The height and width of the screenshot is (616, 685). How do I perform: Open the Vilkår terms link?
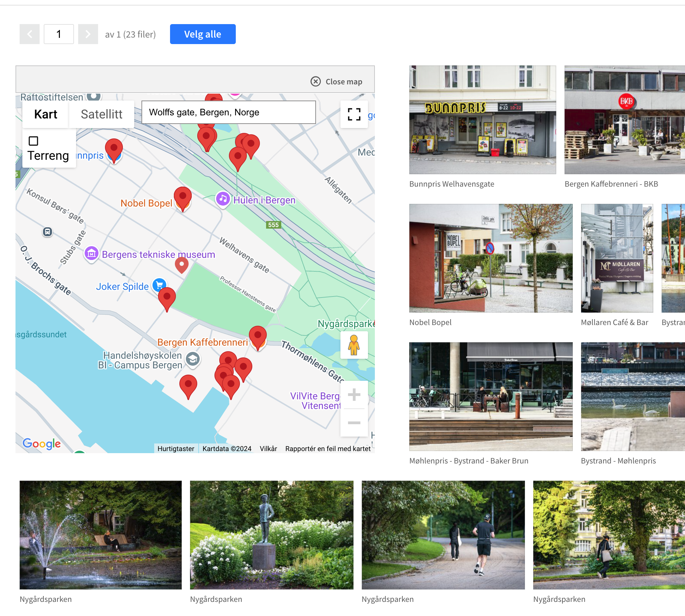click(x=268, y=449)
